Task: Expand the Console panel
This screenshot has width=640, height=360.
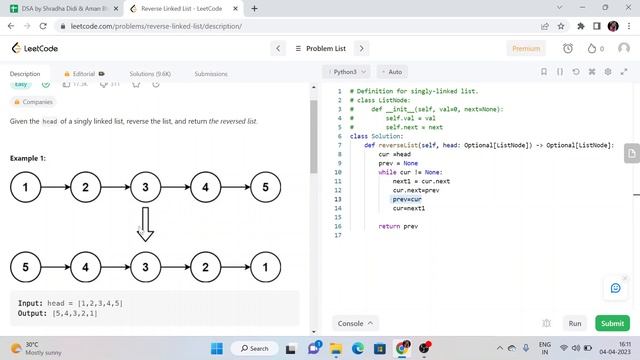Action: pos(356,323)
